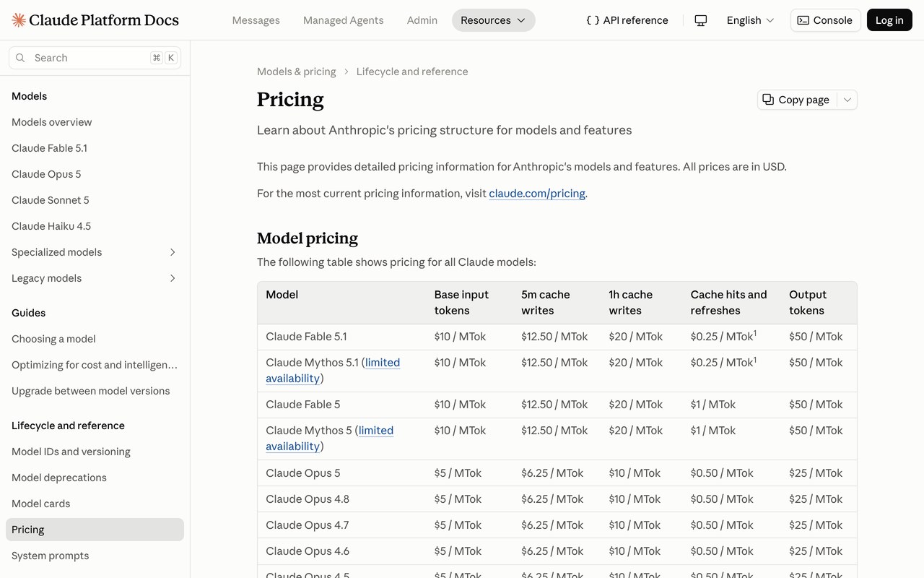Follow the claude.com/pricing link

[537, 194]
